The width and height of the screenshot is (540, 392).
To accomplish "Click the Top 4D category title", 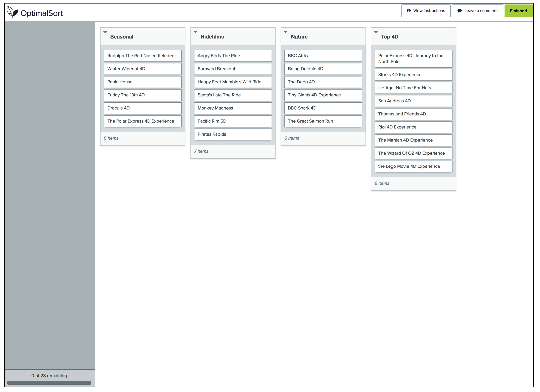I will pyautogui.click(x=389, y=37).
